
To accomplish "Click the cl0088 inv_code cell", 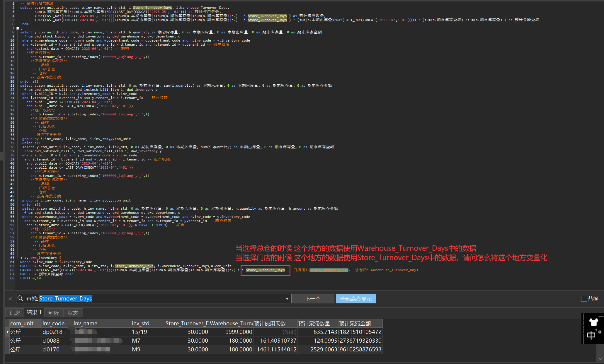I will pos(57,341).
